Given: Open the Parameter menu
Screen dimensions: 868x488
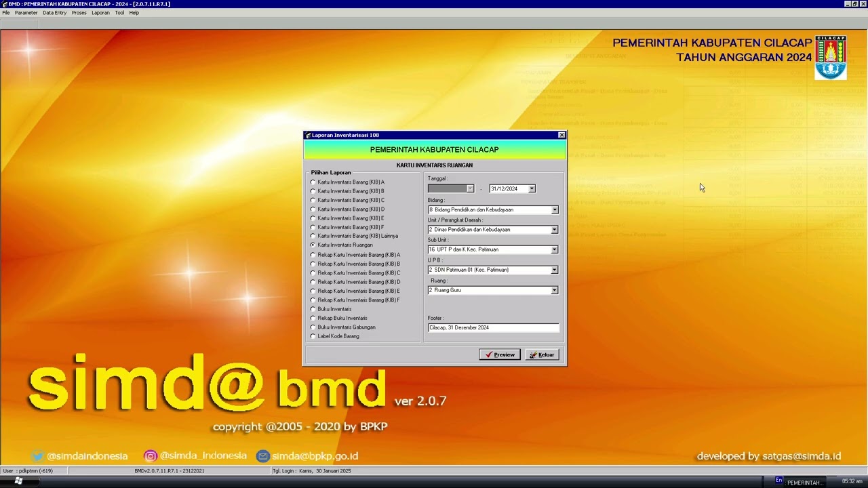Looking at the screenshot, I should pos(26,13).
